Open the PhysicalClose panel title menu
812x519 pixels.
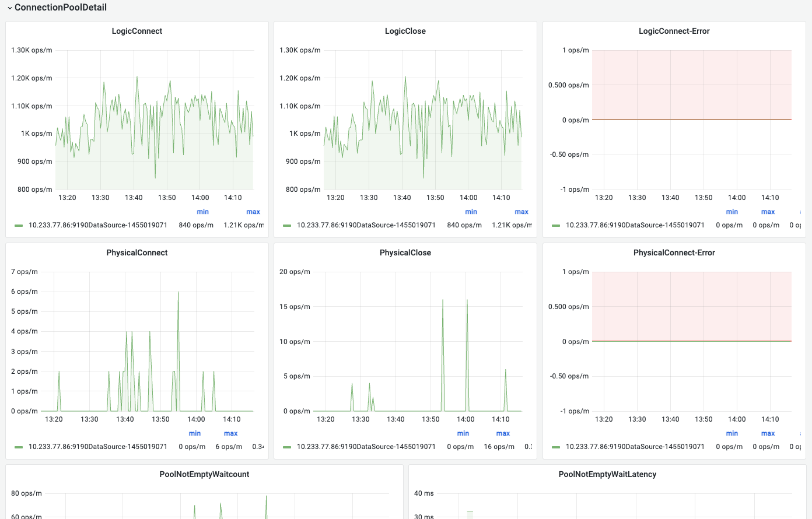[405, 253]
